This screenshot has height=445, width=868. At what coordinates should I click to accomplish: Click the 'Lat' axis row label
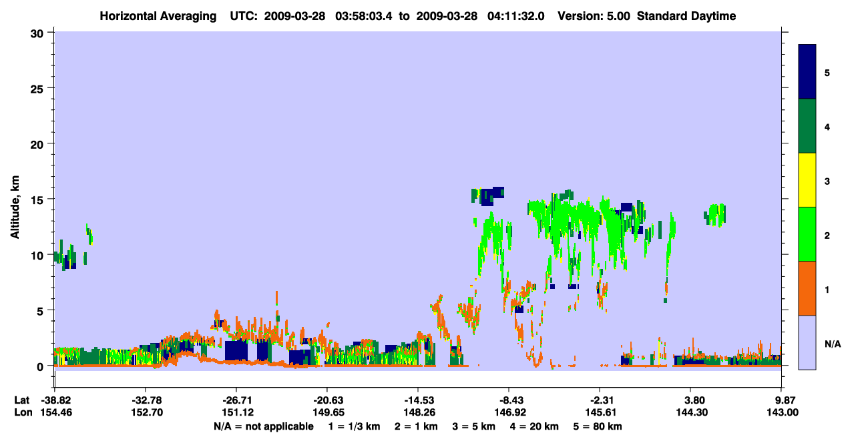tap(21, 400)
